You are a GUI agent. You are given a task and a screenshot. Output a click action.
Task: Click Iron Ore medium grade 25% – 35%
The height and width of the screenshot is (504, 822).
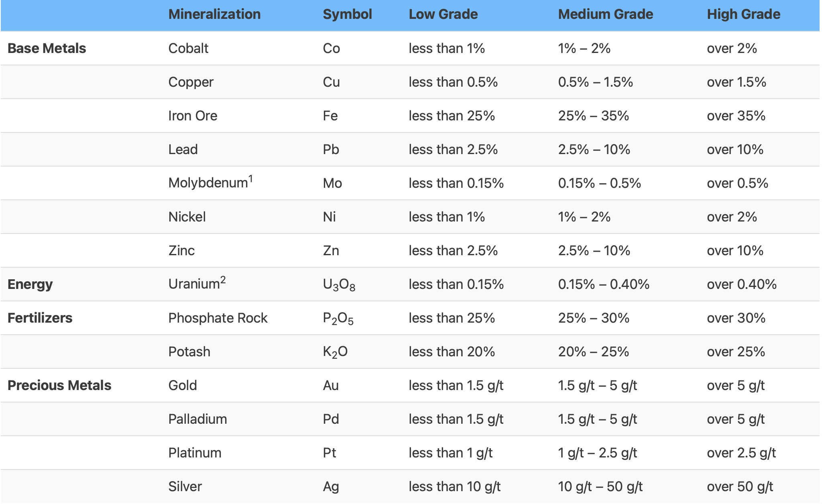coord(593,116)
